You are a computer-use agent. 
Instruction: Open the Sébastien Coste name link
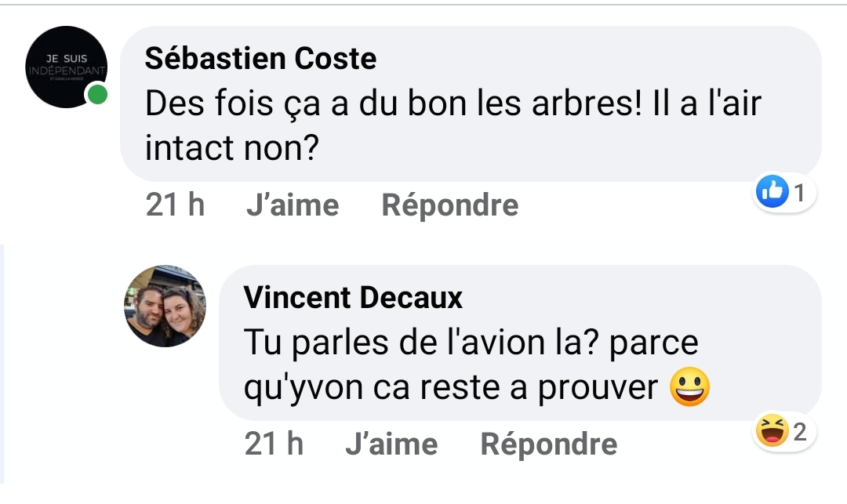[x=260, y=59]
